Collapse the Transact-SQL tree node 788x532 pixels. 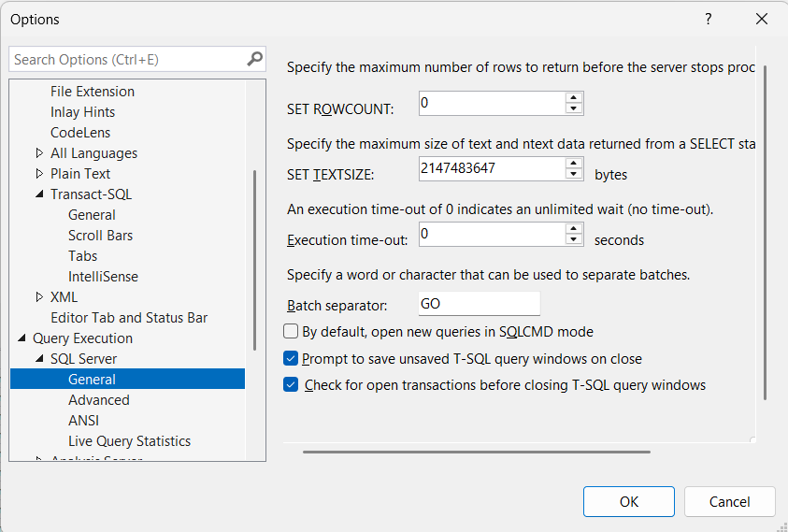pos(39,194)
